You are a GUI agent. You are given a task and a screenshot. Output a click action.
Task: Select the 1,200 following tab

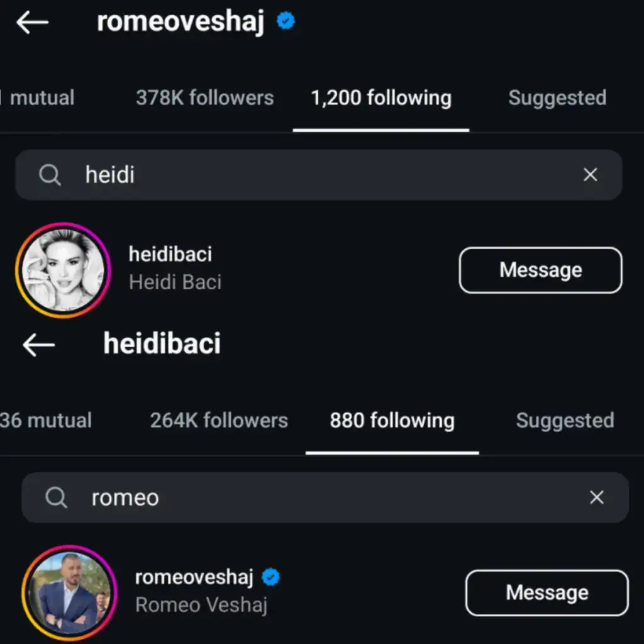tap(381, 98)
